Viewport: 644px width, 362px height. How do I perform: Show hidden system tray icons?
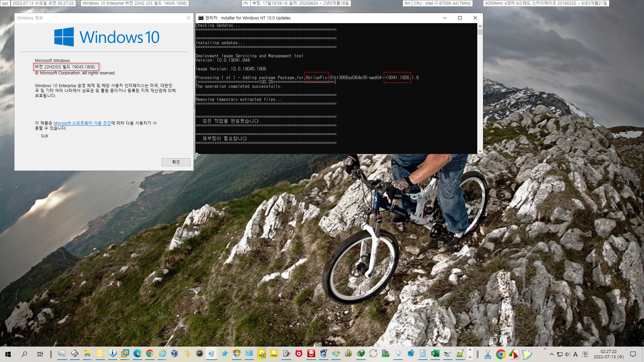tap(551, 354)
